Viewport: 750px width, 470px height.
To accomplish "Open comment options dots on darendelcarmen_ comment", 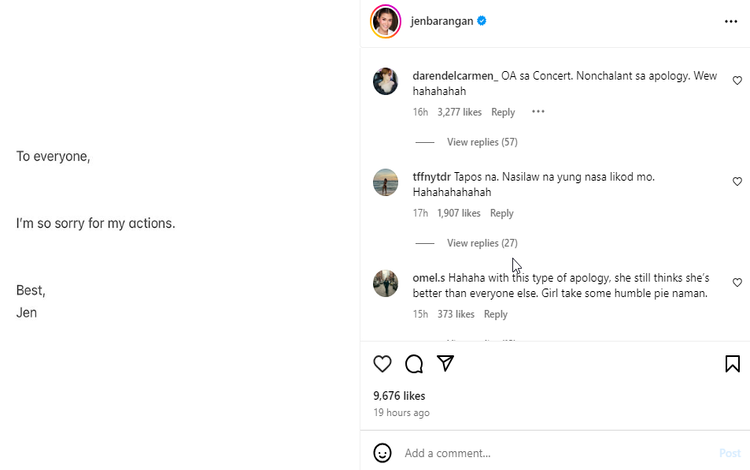I will [x=538, y=112].
